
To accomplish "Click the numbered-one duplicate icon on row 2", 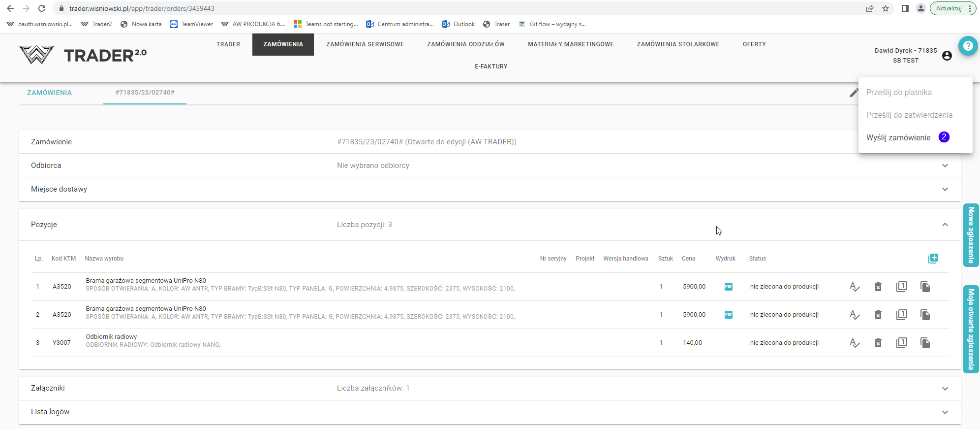I will (901, 315).
